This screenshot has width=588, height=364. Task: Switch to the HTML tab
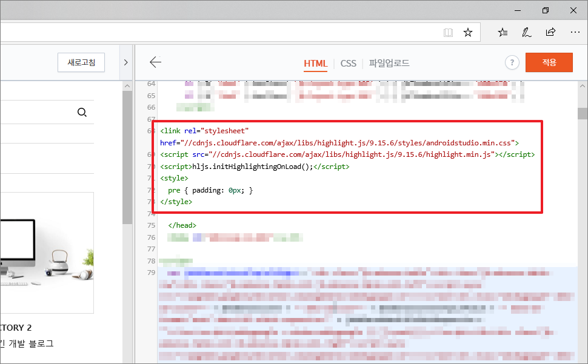(x=315, y=64)
